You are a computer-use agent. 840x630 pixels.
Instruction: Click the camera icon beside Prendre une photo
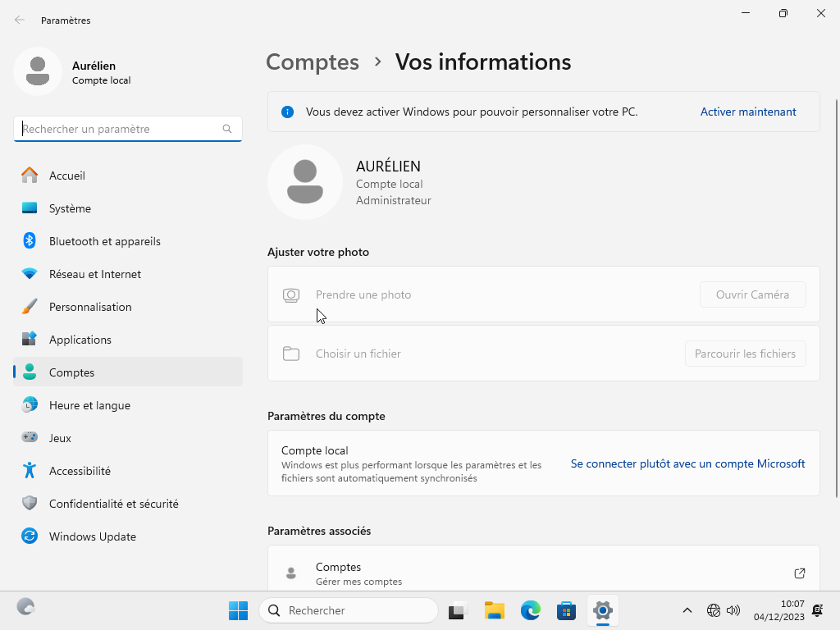point(291,295)
